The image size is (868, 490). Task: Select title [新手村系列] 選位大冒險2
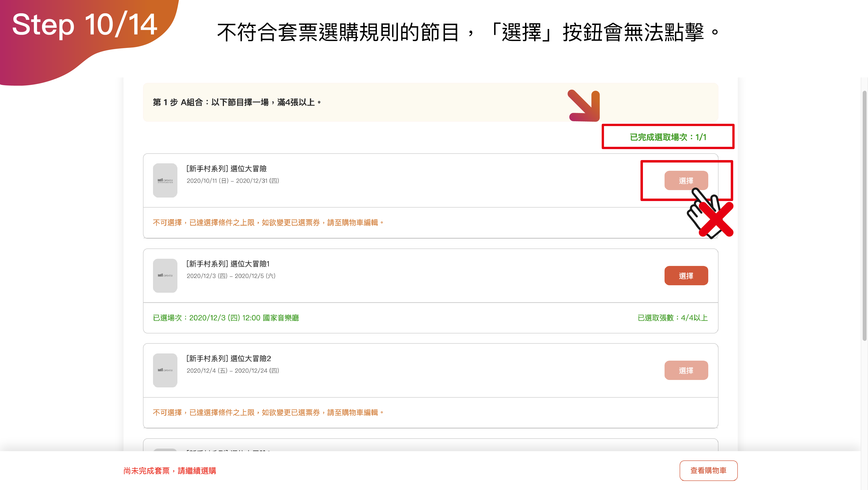click(x=229, y=359)
